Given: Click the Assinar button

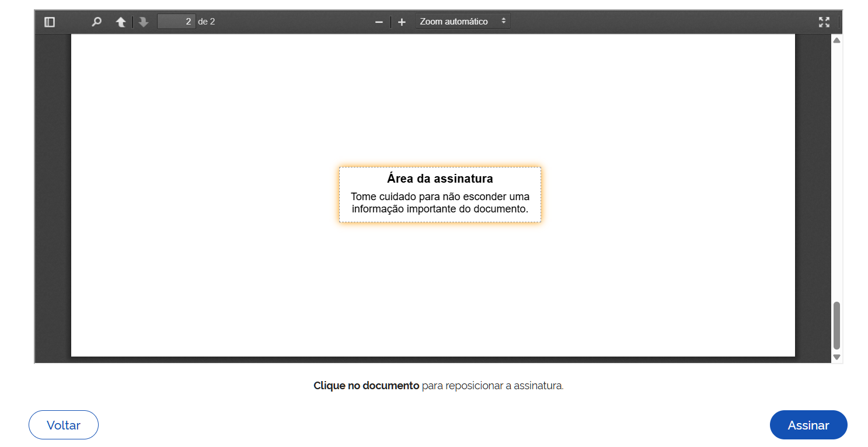Looking at the screenshot, I should pos(808,425).
